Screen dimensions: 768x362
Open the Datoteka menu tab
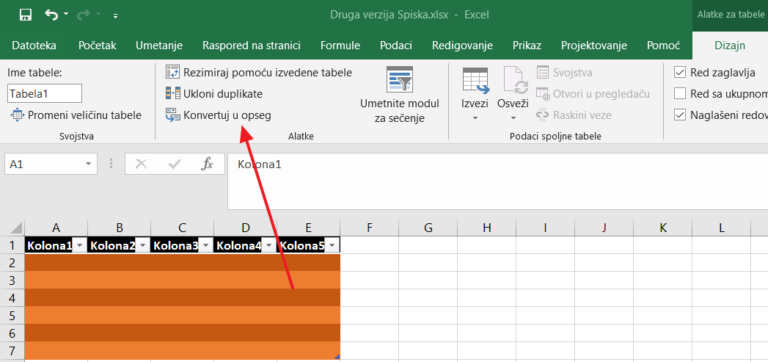34,46
